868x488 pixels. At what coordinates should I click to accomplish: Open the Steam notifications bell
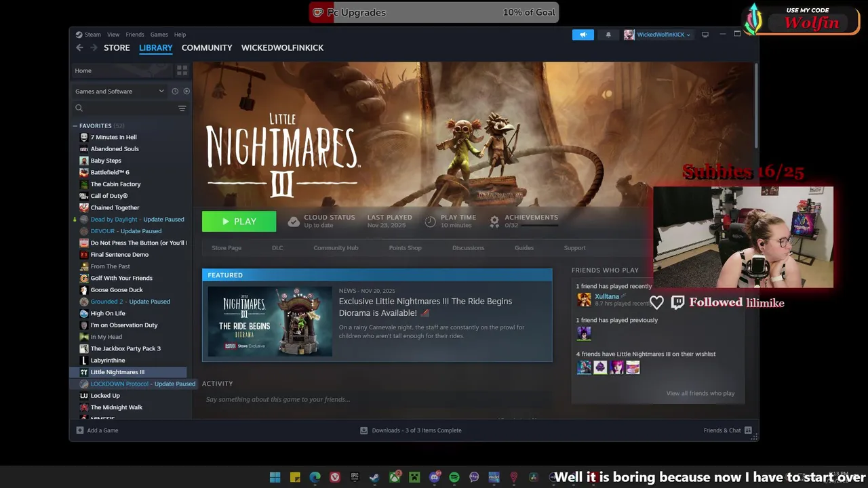[x=608, y=35]
